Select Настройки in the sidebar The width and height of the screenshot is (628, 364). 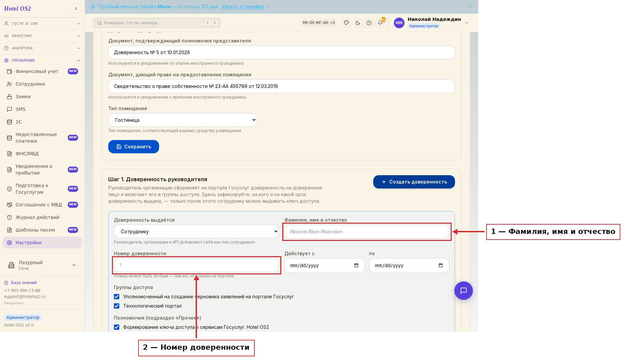(x=42, y=243)
